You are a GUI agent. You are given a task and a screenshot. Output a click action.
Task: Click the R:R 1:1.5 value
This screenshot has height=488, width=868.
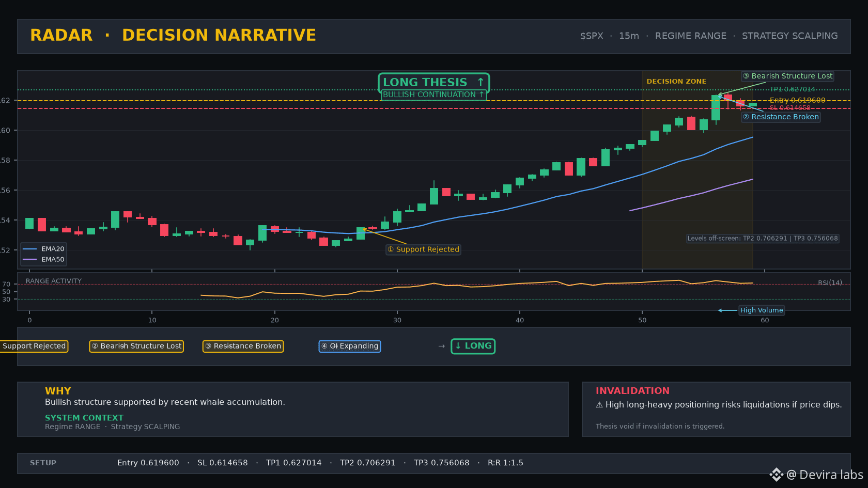[x=506, y=463]
